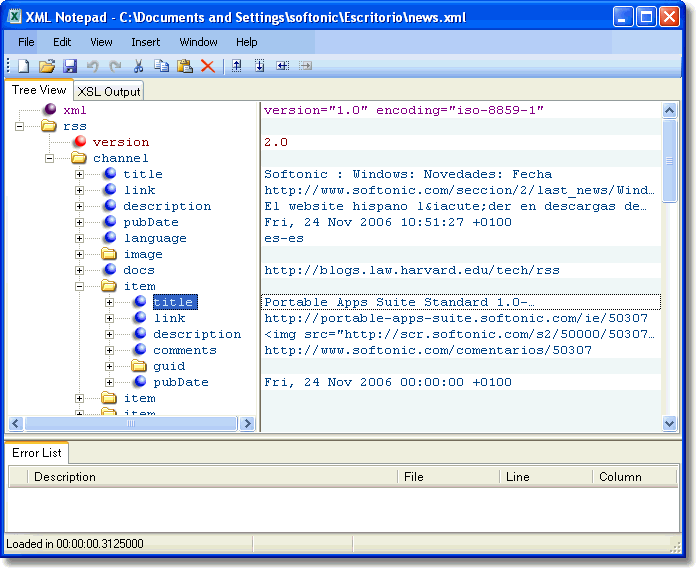Screen dimensions: 698x570
Task: Click the tree pane right scroll arrow
Action: (247, 423)
